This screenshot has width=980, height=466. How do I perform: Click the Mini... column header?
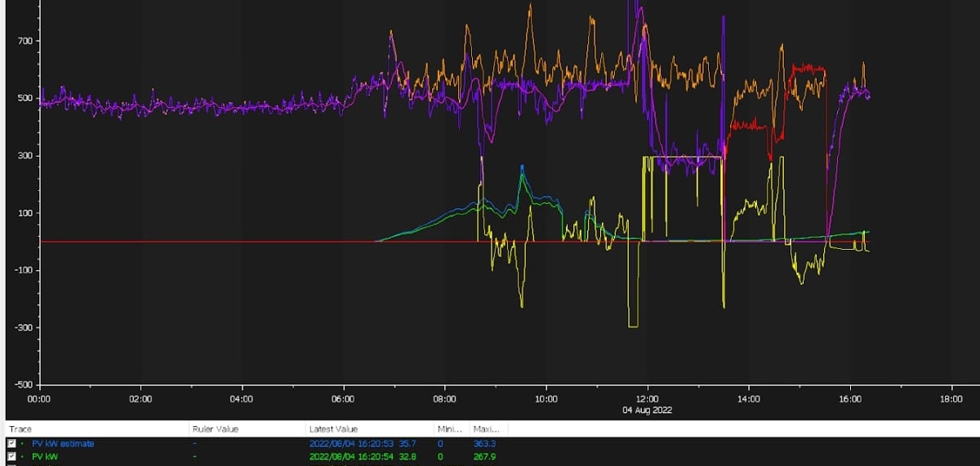tap(452, 428)
